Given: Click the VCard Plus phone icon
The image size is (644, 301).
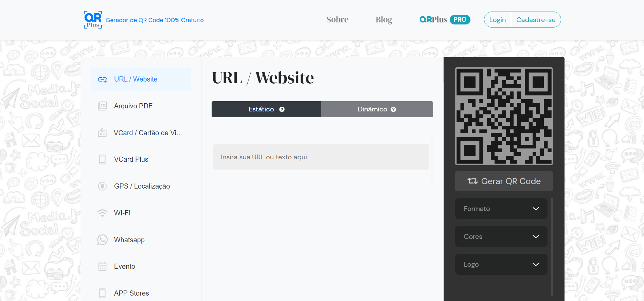Looking at the screenshot, I should pyautogui.click(x=102, y=159).
